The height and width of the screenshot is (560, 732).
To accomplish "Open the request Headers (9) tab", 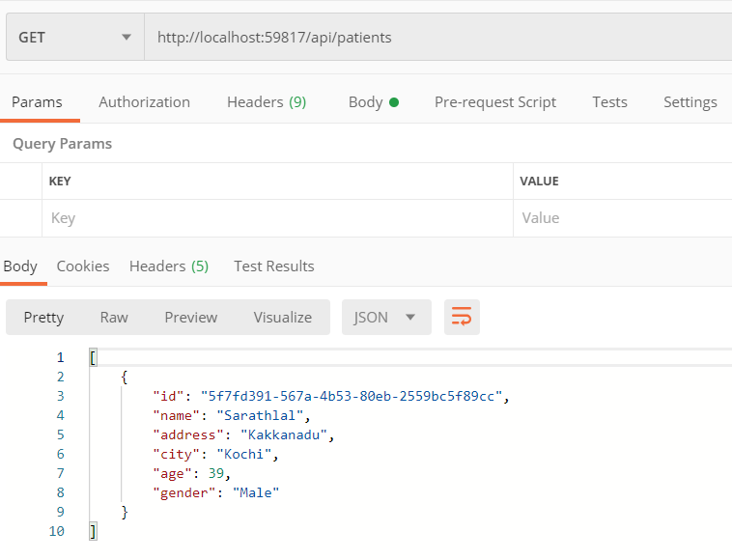I will point(267,102).
